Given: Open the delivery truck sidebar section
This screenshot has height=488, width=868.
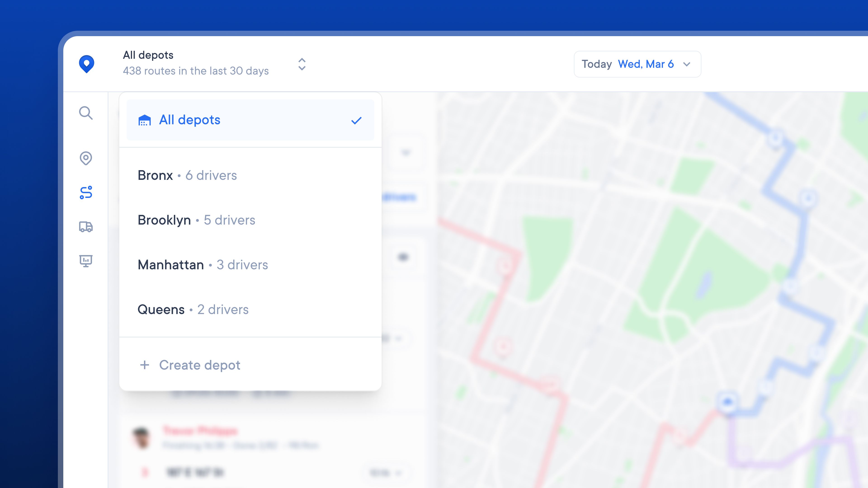Looking at the screenshot, I should [86, 227].
